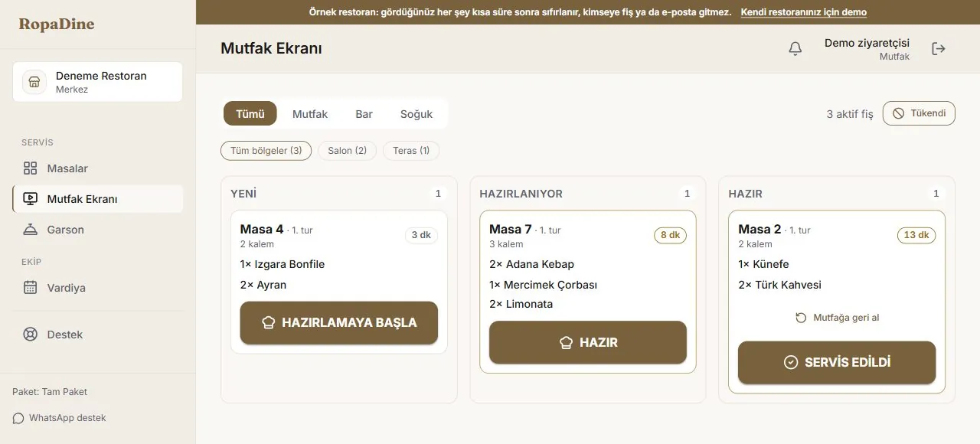Screen dimensions: 980x444
Task: Click the 1× Mercimek Çorbası item
Action: (x=543, y=285)
